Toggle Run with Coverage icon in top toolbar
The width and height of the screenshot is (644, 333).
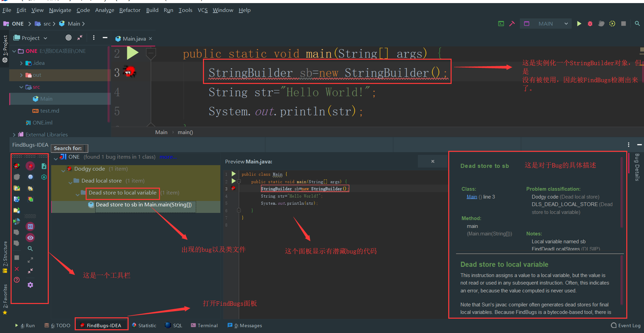point(612,24)
